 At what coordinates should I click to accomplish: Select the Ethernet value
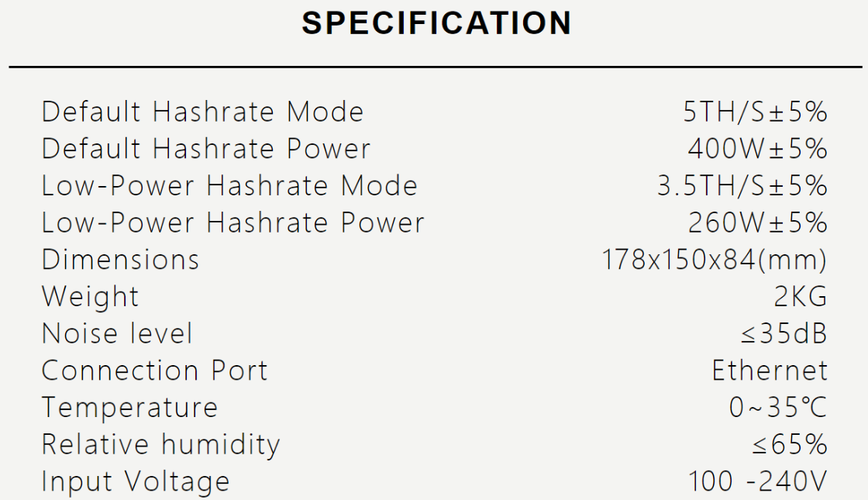click(770, 371)
